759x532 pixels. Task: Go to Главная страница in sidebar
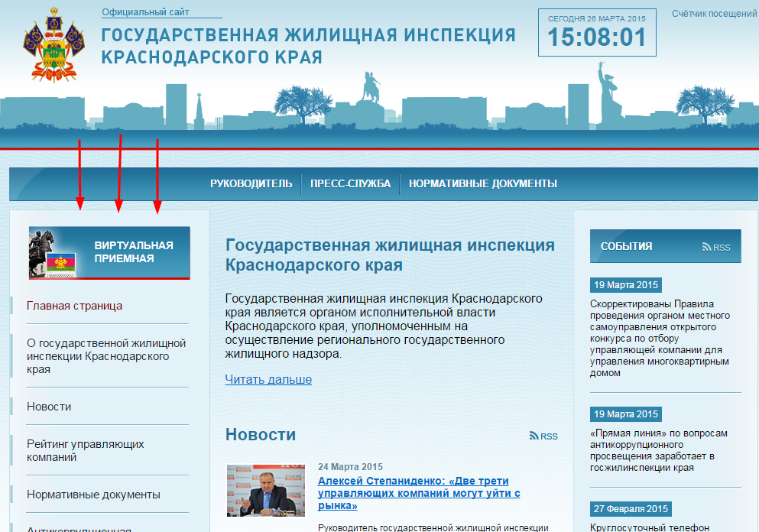click(x=74, y=306)
